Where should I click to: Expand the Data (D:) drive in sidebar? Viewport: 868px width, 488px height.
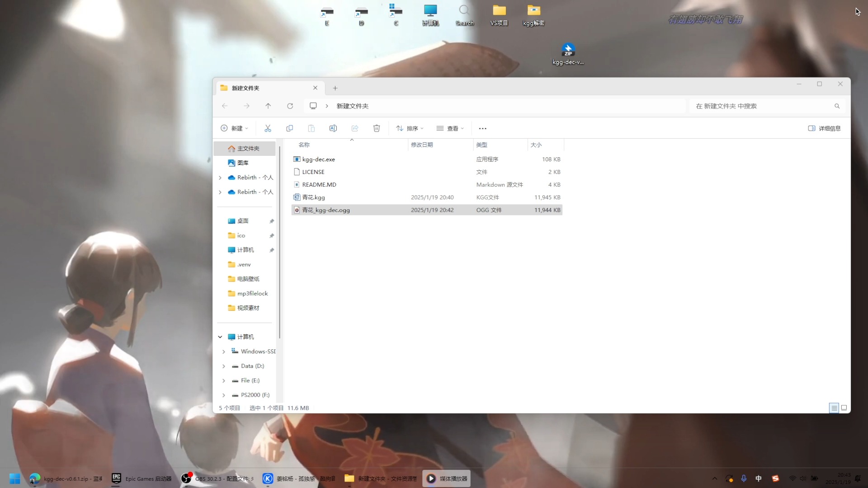tap(224, 366)
